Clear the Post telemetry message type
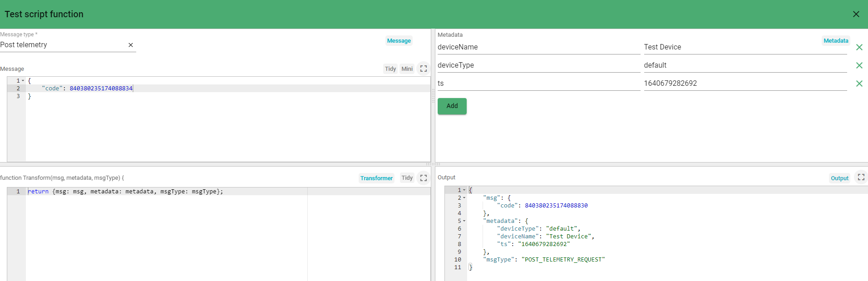868x281 pixels. pyautogui.click(x=131, y=45)
